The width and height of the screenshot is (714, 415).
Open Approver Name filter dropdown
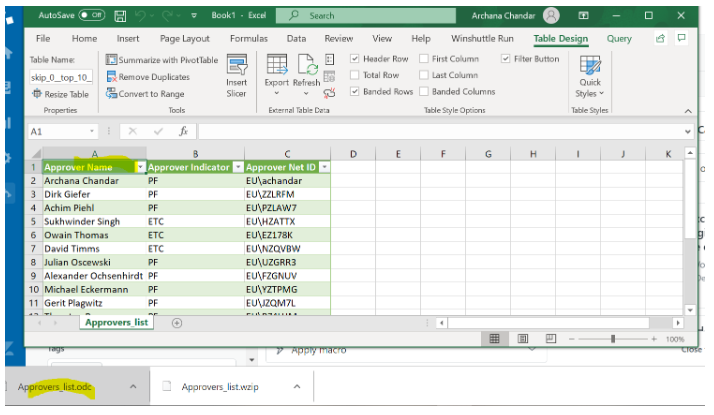(140, 167)
